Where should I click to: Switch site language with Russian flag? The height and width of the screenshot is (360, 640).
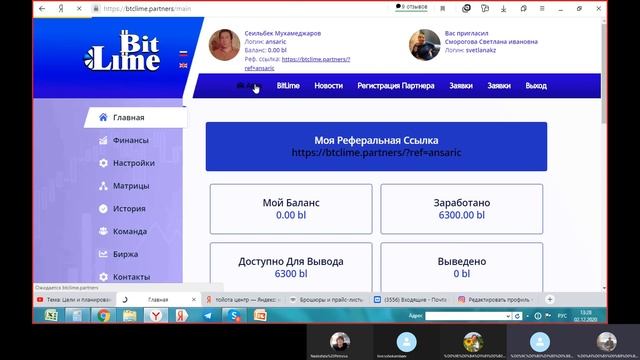coord(183,53)
